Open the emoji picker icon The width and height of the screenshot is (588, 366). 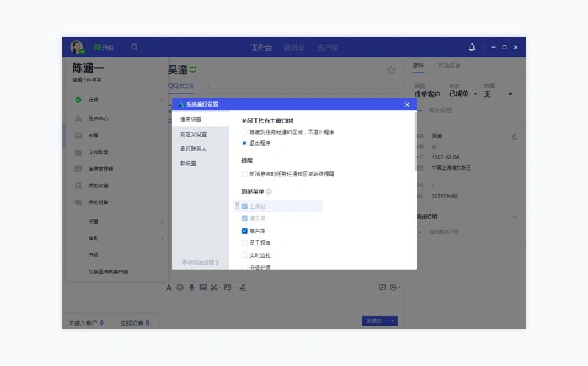pyautogui.click(x=180, y=287)
